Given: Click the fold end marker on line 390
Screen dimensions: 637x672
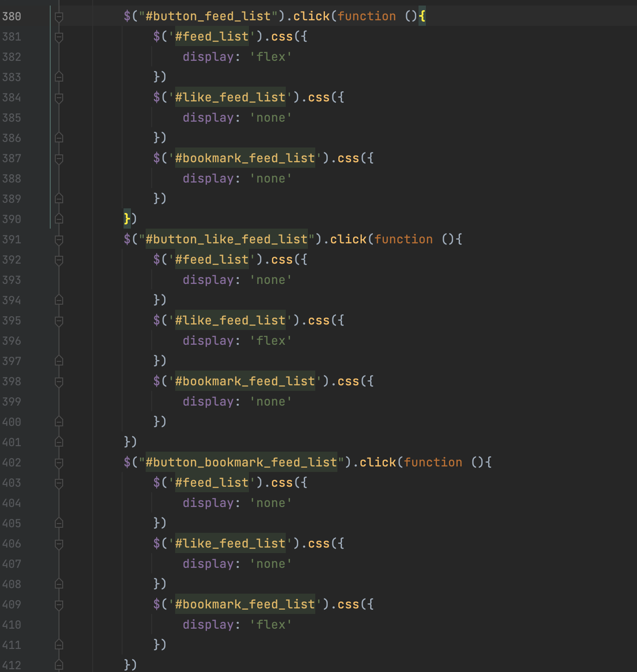Looking at the screenshot, I should point(59,219).
